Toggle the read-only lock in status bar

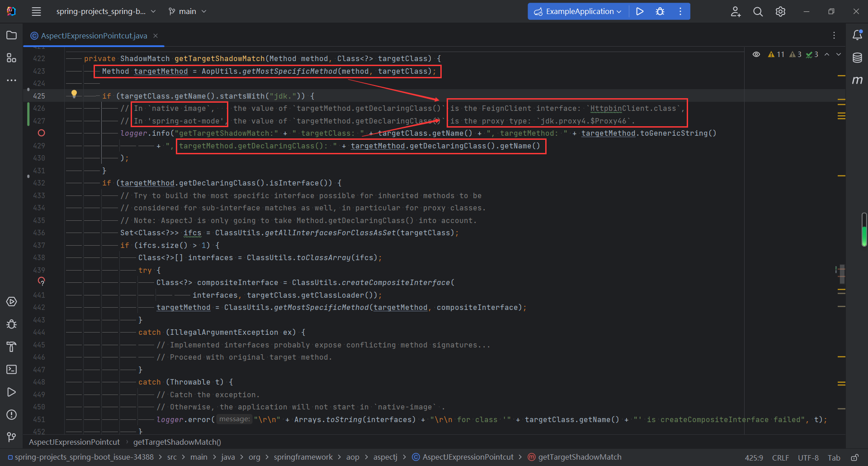coord(854,457)
